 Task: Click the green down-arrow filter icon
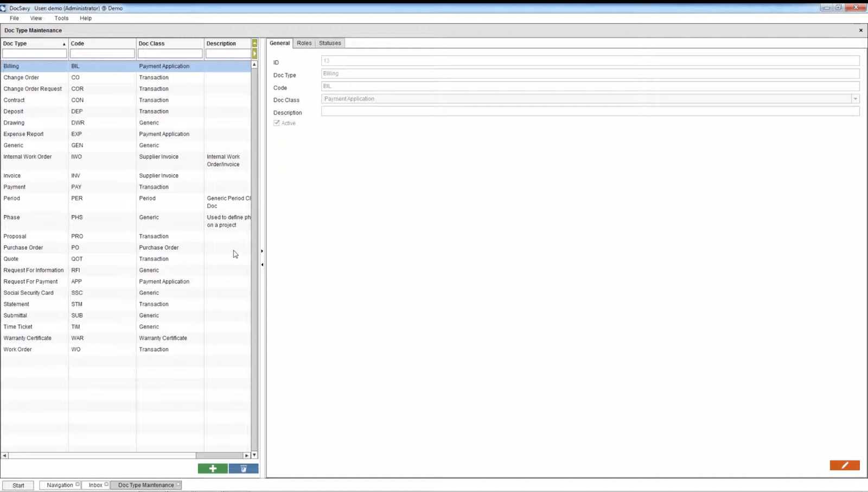tap(254, 54)
